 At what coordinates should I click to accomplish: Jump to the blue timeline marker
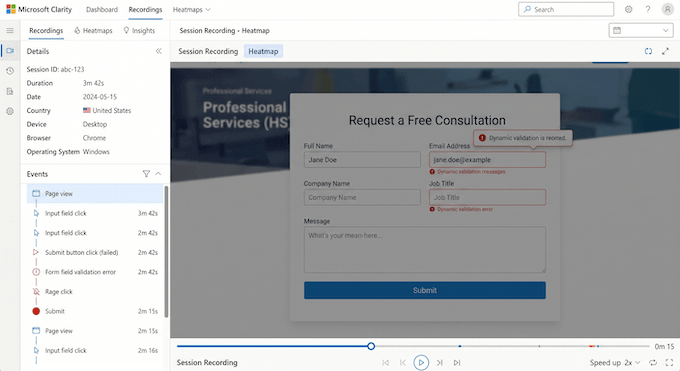click(x=460, y=346)
